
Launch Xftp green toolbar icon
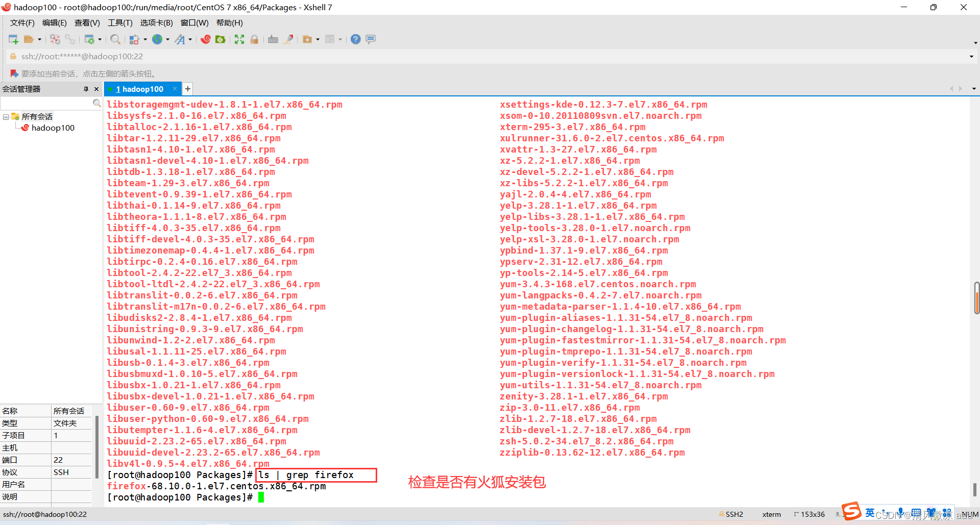click(x=220, y=39)
